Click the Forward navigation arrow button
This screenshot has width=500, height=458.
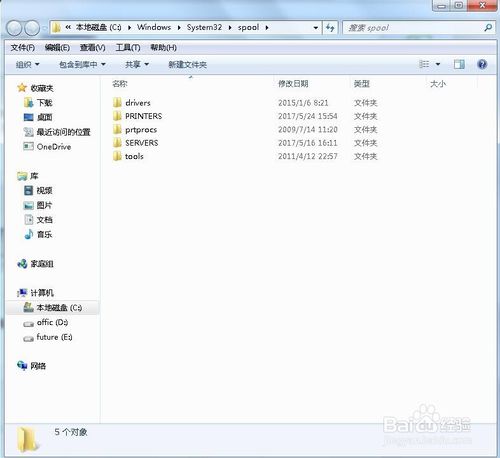point(32,28)
